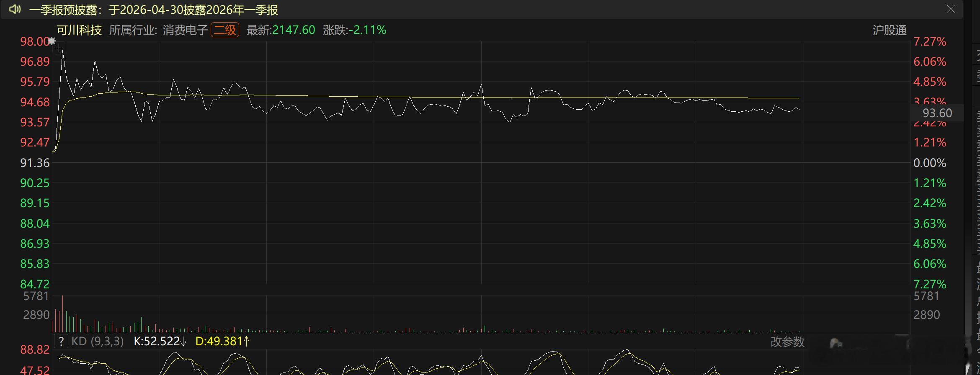The height and width of the screenshot is (375, 980).
Task: Select the 可川科技 stock name
Action: tap(79, 30)
